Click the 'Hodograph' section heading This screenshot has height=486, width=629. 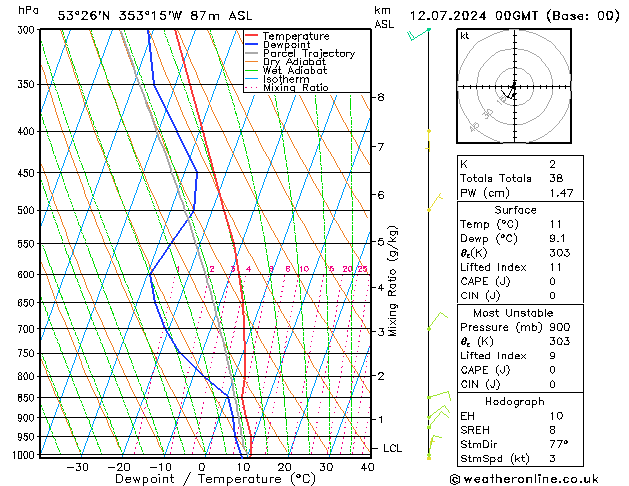point(515,402)
